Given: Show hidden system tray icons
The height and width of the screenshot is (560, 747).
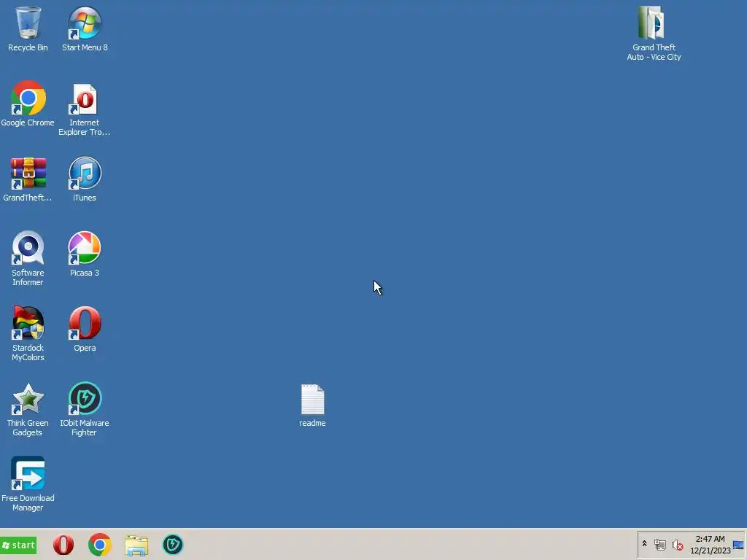Looking at the screenshot, I should [645, 544].
